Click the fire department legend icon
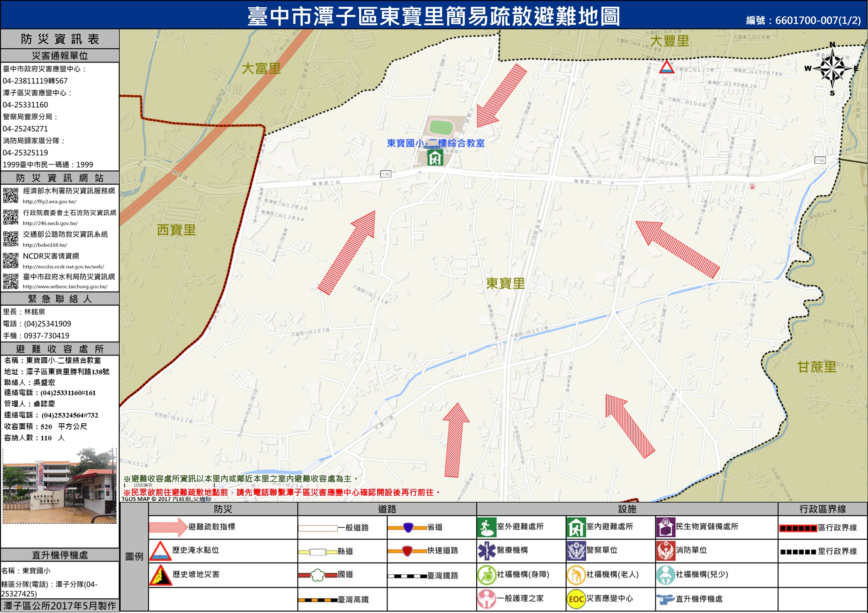Viewport: 868px width, 613px height. coord(665,550)
